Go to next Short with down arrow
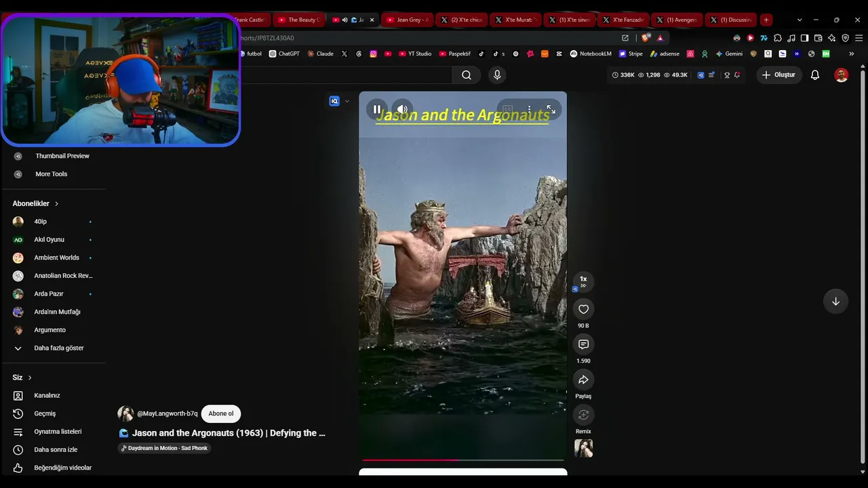Screen dimensions: 868x488 (835, 302)
